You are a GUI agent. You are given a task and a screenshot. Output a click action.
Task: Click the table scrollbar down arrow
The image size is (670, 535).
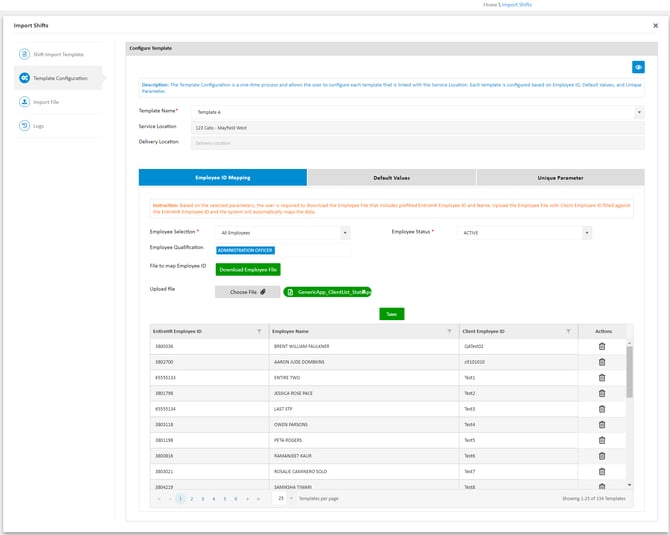[x=629, y=485]
